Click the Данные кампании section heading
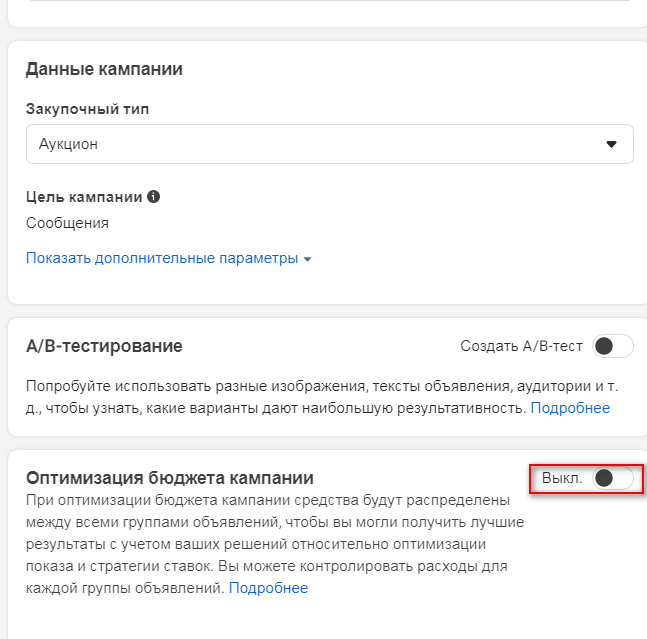Image resolution: width=647 pixels, height=639 pixels. [x=104, y=69]
